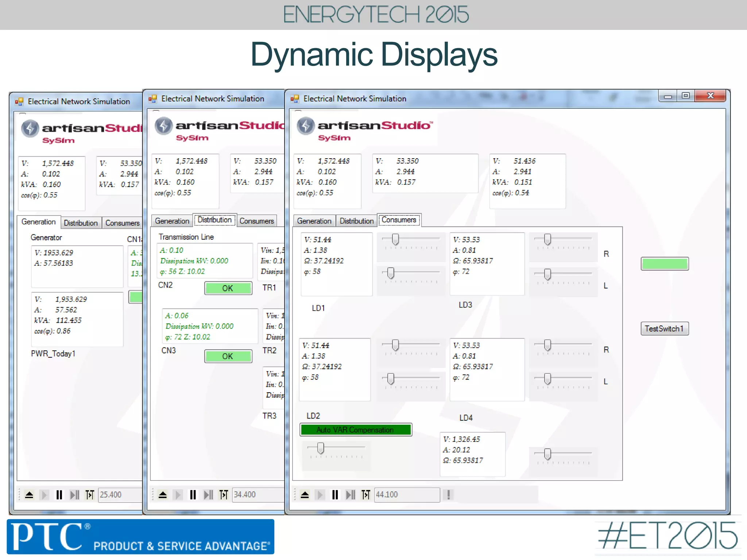Click the artisanStudio bolt logo in the left window
Screen dimensions: 747x560
[30, 128]
